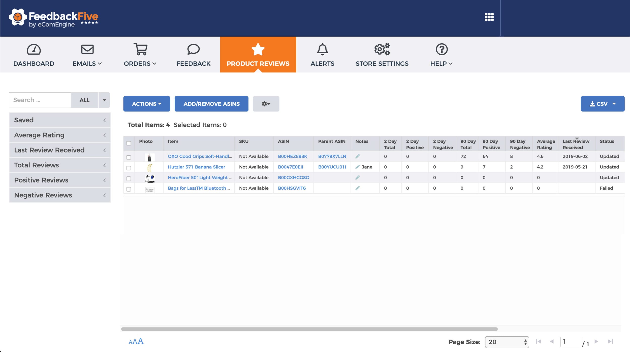
Task: Go to first page icon
Action: (x=539, y=342)
